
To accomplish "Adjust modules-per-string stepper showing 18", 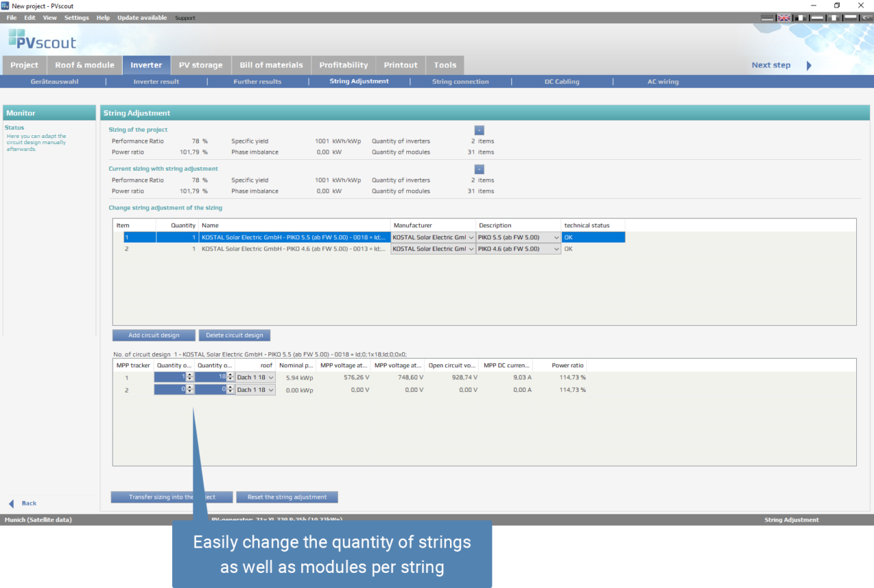I will 231,377.
